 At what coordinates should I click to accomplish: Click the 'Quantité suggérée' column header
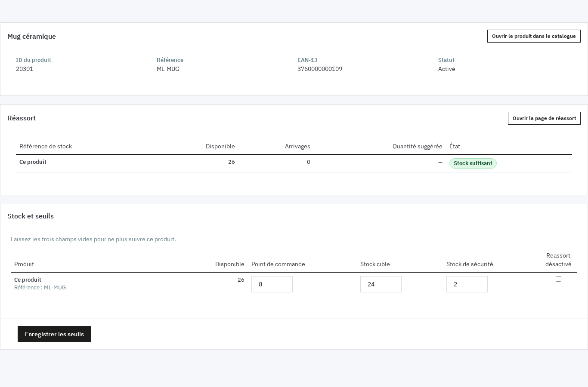(418, 146)
